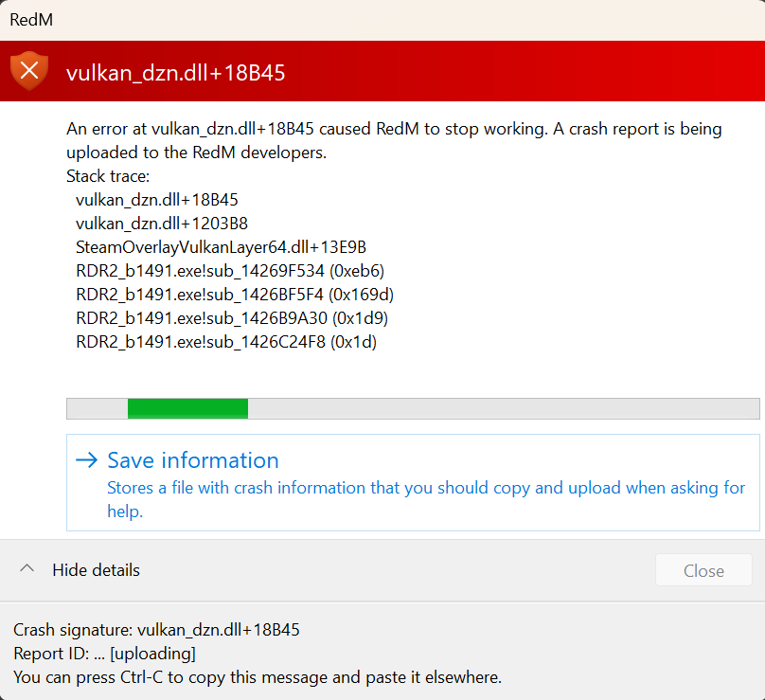
Task: Select the RDR2_b1491.exe!sub_1426BF5F4 line
Action: 235,295
